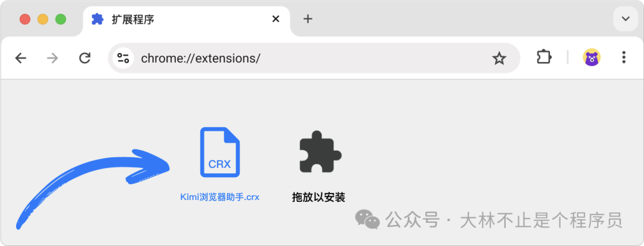This screenshot has height=246, width=644.
Task: Reload the chrome://extensions page
Action: (x=85, y=58)
